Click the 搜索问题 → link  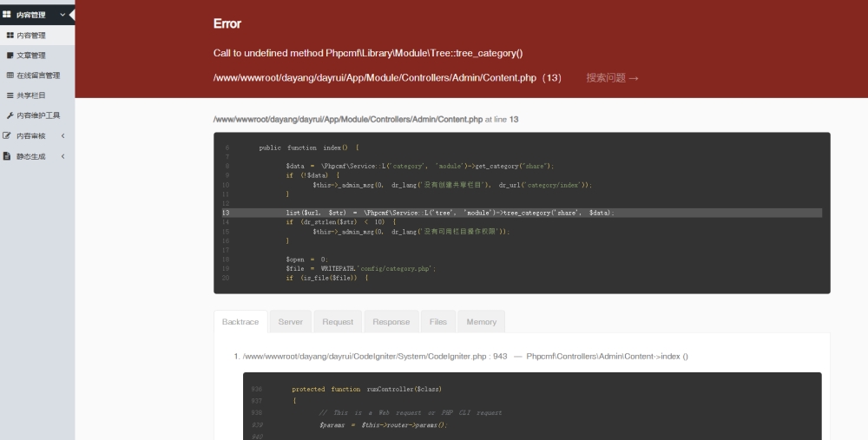[x=612, y=78]
